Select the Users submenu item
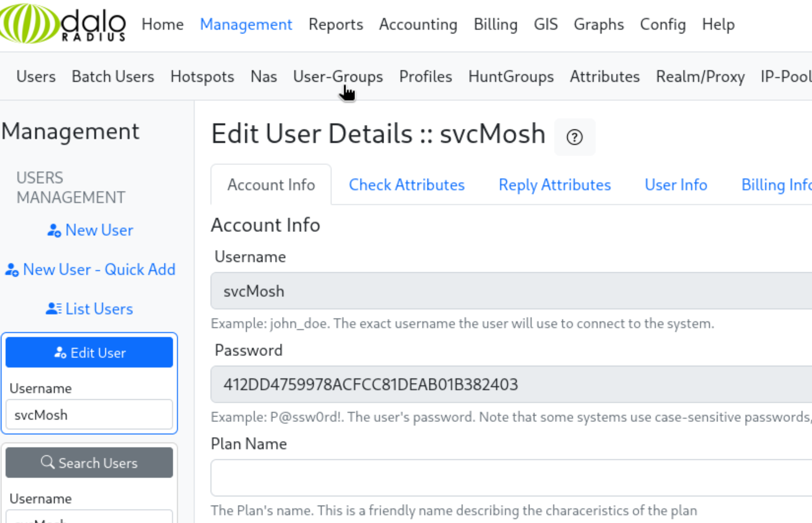 36,76
